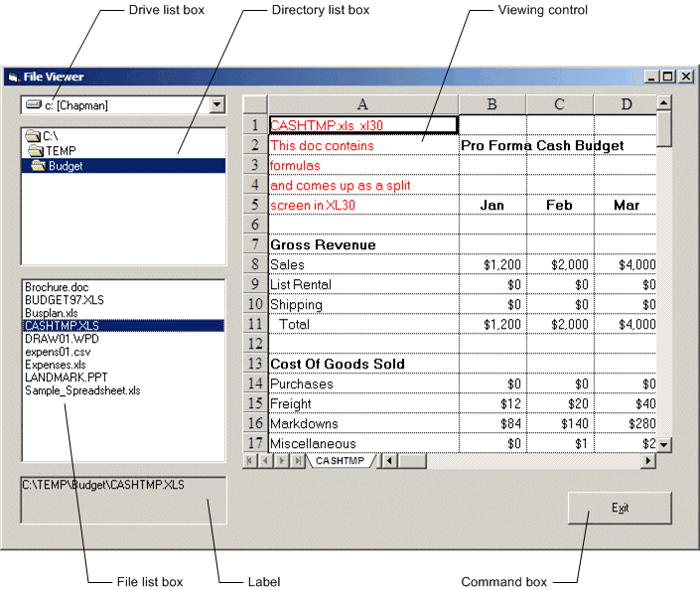Select the TEMP folder in directory list
Image resolution: width=700 pixels, height=590 pixels.
tap(59, 151)
